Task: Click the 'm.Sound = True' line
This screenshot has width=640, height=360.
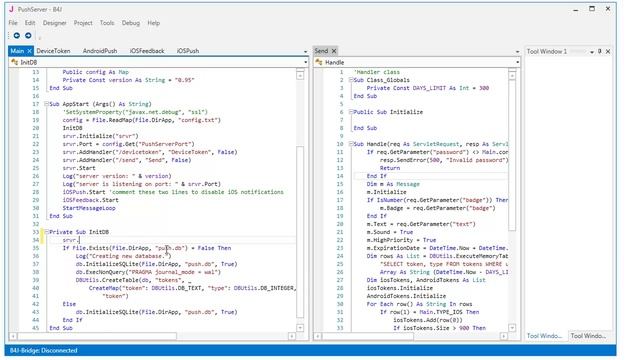Action: click(389, 232)
